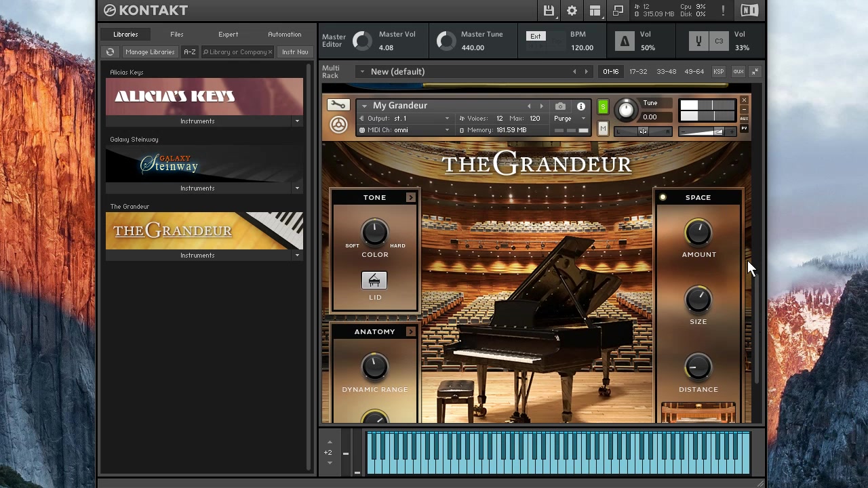The image size is (868, 488).
Task: Toggle the SPACE section power LED
Action: (x=663, y=197)
